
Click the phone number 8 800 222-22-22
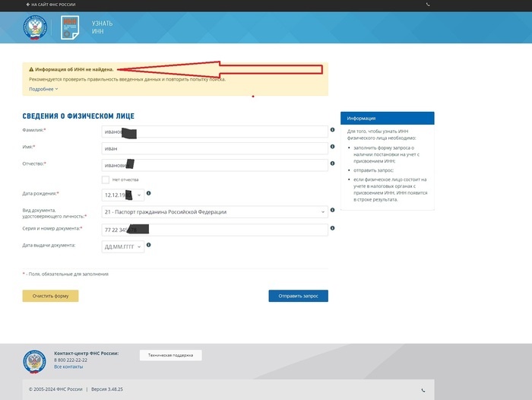tap(71, 360)
